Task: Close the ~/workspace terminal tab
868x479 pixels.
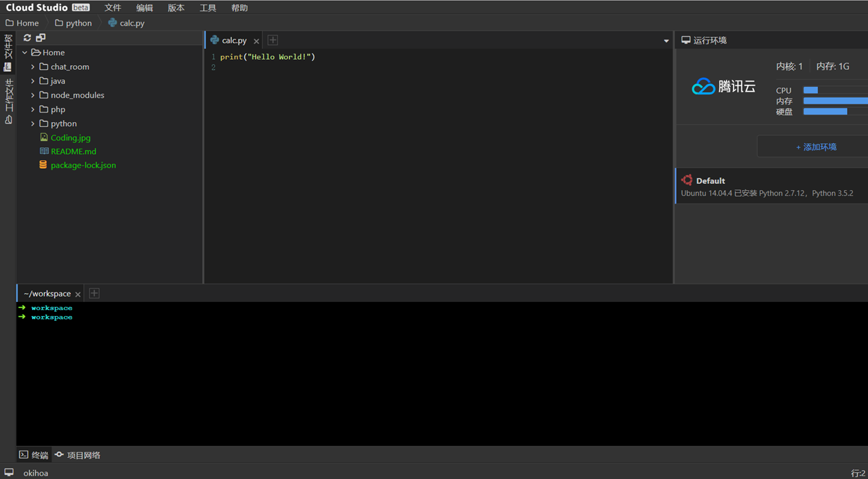Action: tap(78, 294)
